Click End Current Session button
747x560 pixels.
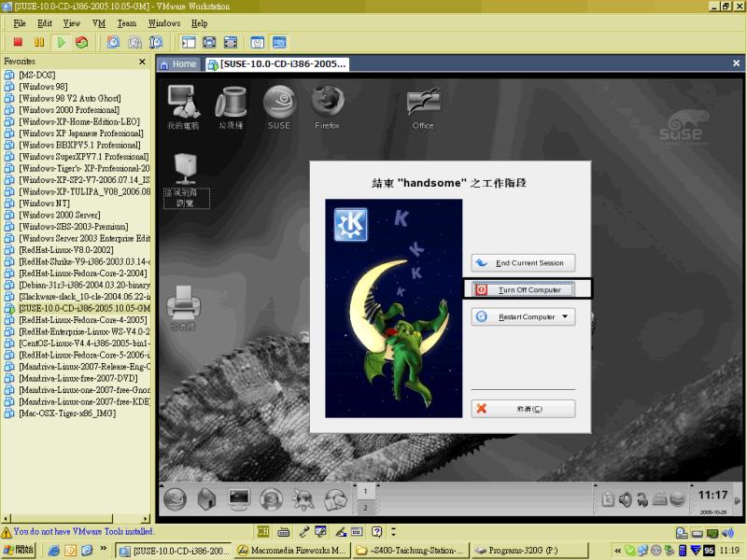tap(523, 263)
